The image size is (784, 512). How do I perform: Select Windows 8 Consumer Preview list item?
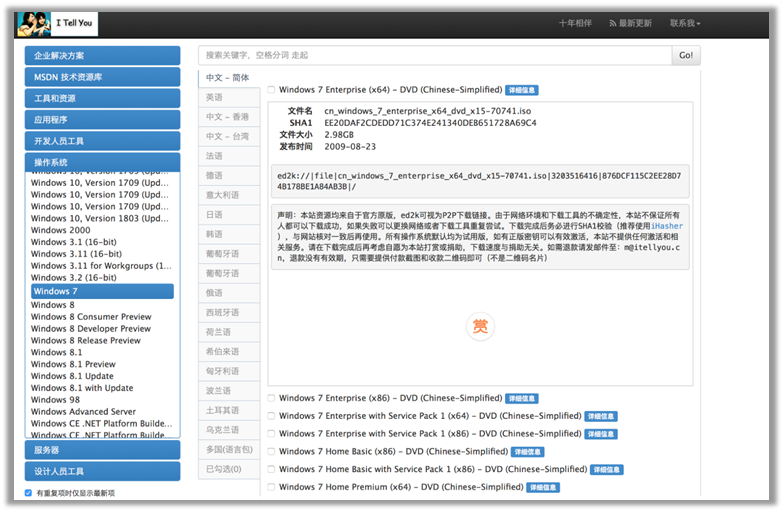point(91,317)
